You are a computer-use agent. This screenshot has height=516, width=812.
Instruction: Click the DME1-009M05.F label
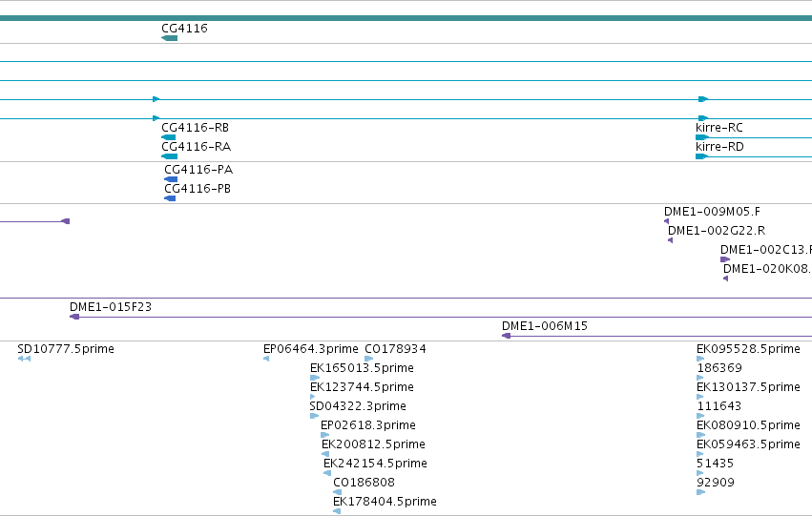tap(712, 212)
